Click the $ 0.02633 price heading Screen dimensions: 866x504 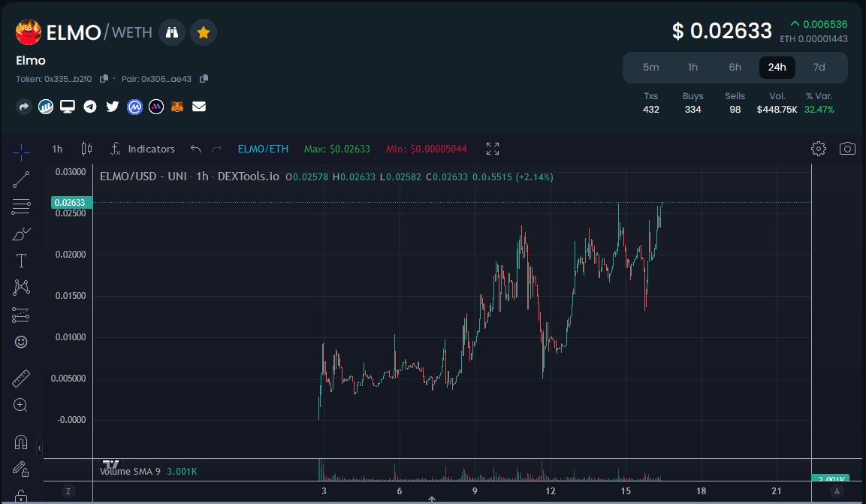722,31
